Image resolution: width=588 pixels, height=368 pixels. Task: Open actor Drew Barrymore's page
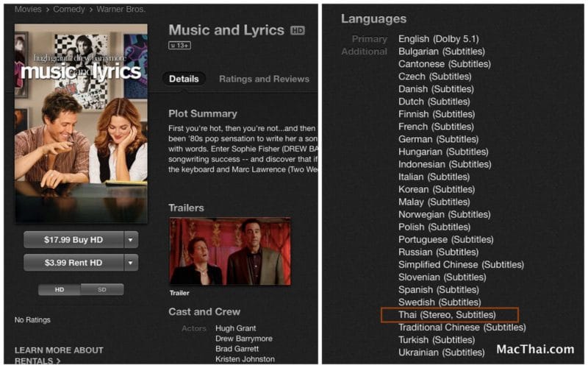(x=244, y=339)
